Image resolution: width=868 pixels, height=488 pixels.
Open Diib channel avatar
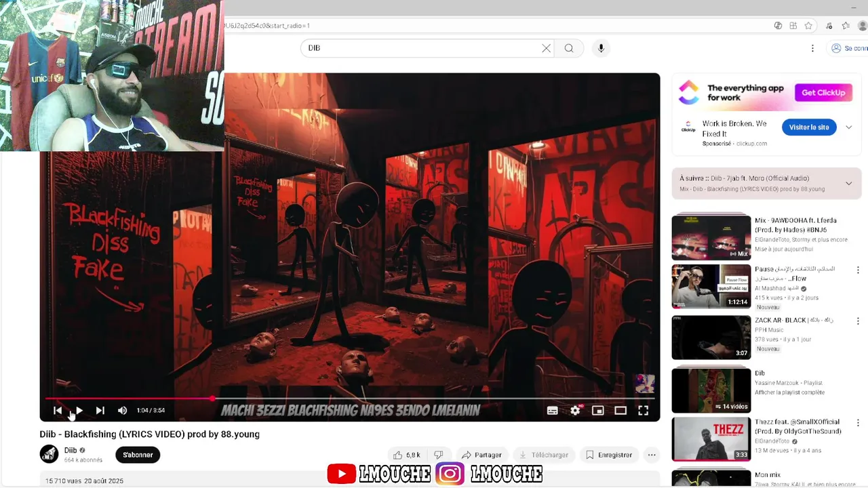pos(49,454)
